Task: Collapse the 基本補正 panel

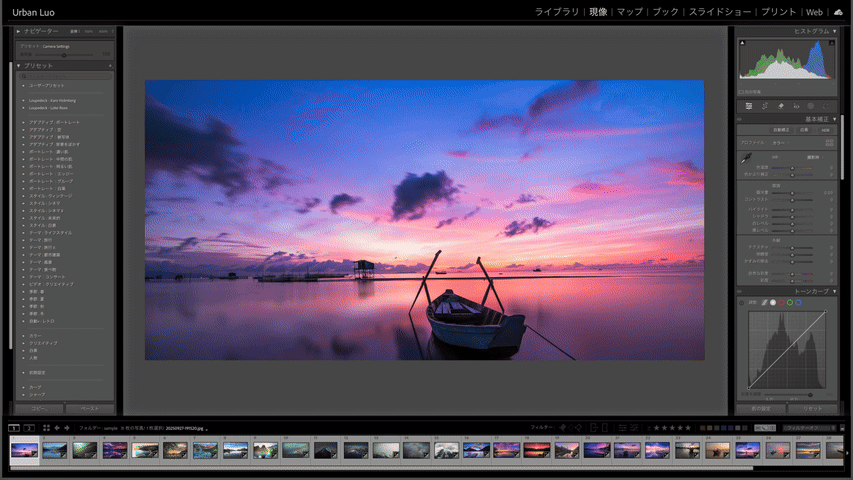Action: (835, 118)
